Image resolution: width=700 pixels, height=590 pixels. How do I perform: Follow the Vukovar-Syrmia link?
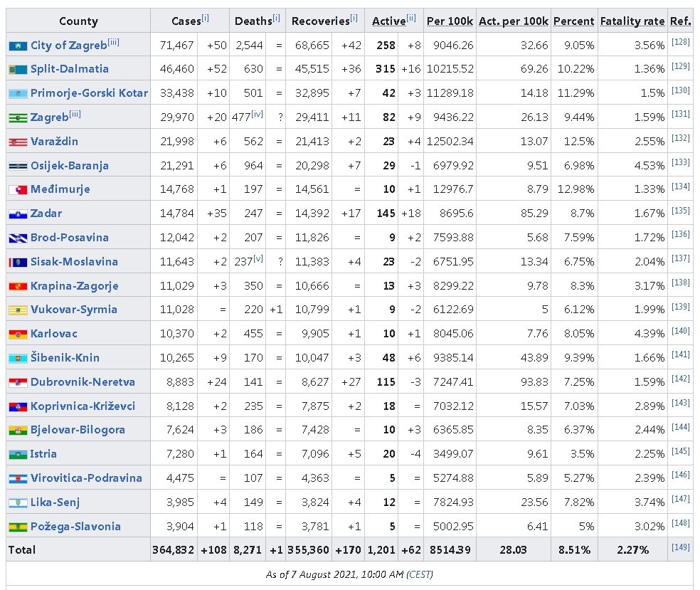coord(74,310)
